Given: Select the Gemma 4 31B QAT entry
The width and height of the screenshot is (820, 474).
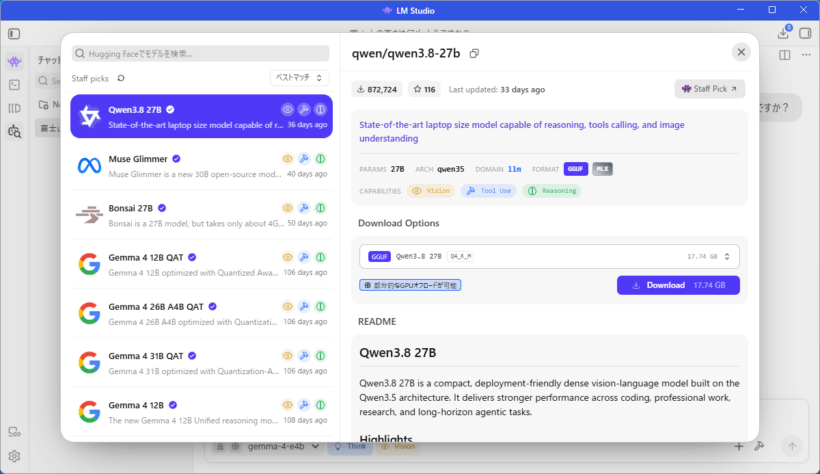Looking at the screenshot, I should (201, 363).
